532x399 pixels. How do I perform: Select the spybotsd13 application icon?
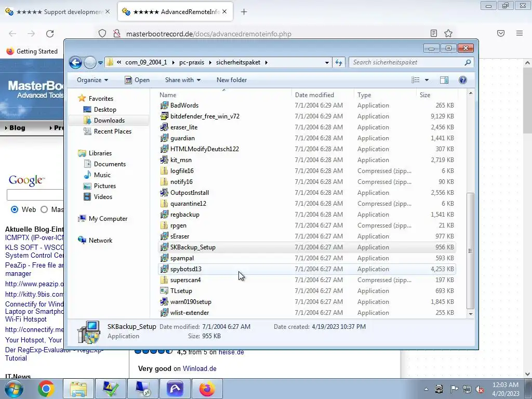(x=164, y=269)
